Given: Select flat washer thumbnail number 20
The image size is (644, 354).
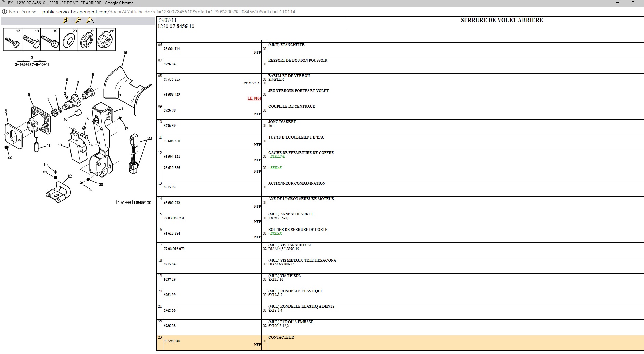Looking at the screenshot, I should pyautogui.click(x=69, y=39).
